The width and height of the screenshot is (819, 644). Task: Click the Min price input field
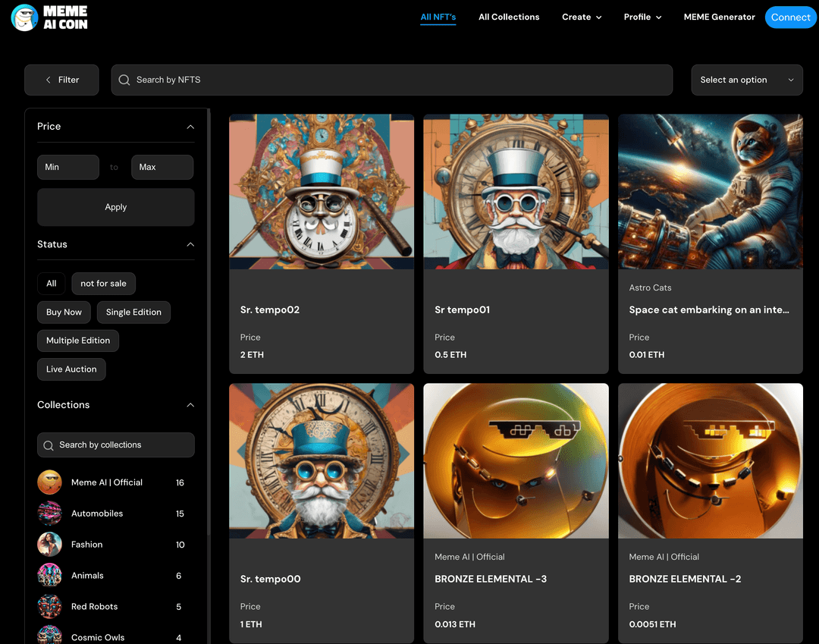[68, 167]
